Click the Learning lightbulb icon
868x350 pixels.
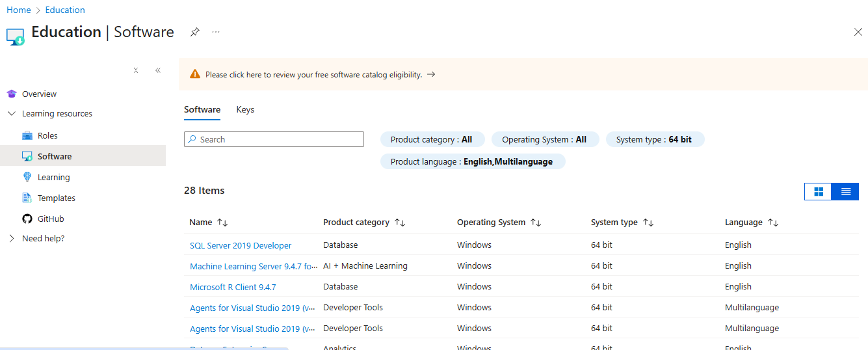pos(27,177)
